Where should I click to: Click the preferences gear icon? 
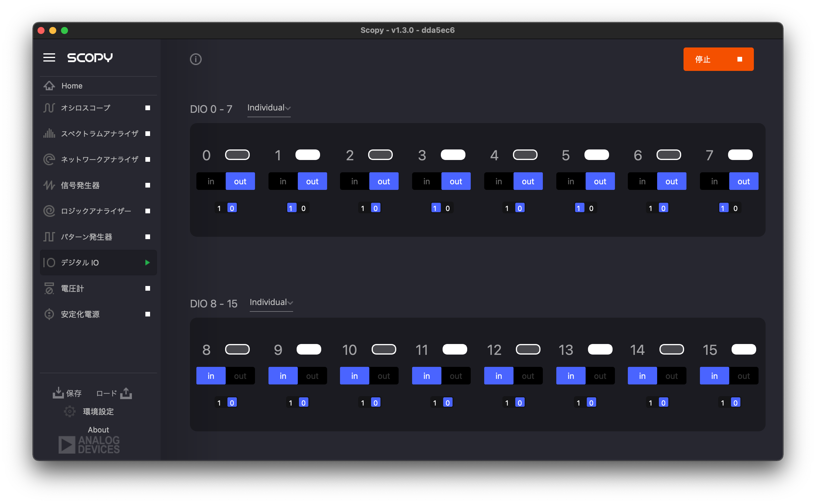[x=70, y=411]
